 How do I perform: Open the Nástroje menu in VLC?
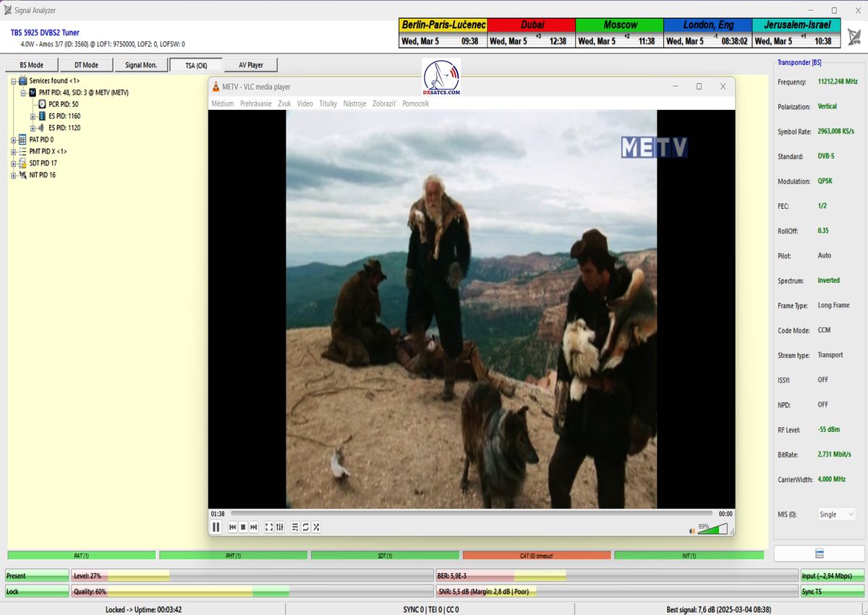point(354,103)
